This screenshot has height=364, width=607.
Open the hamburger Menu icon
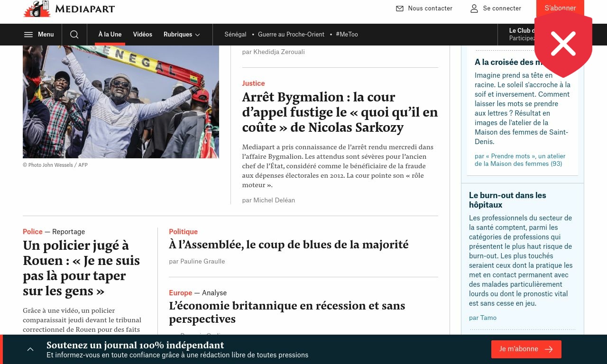28,35
